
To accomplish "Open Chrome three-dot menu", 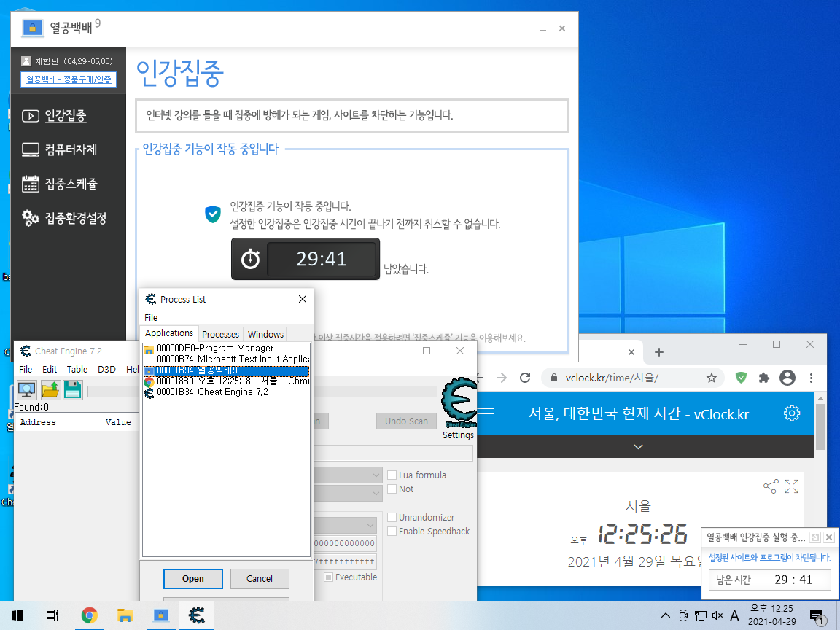I will [811, 378].
